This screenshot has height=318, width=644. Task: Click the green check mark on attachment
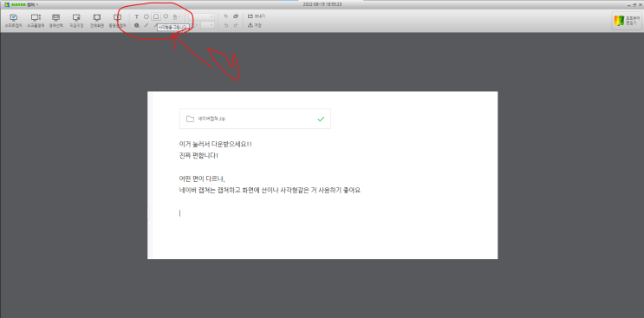click(x=321, y=119)
